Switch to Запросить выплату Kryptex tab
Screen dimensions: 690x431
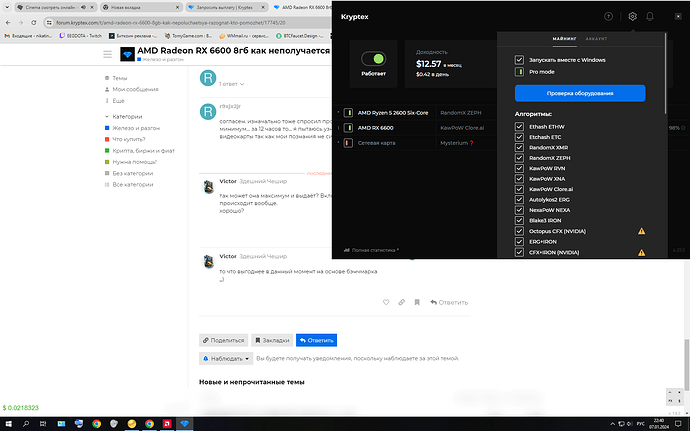pyautogui.click(x=226, y=7)
